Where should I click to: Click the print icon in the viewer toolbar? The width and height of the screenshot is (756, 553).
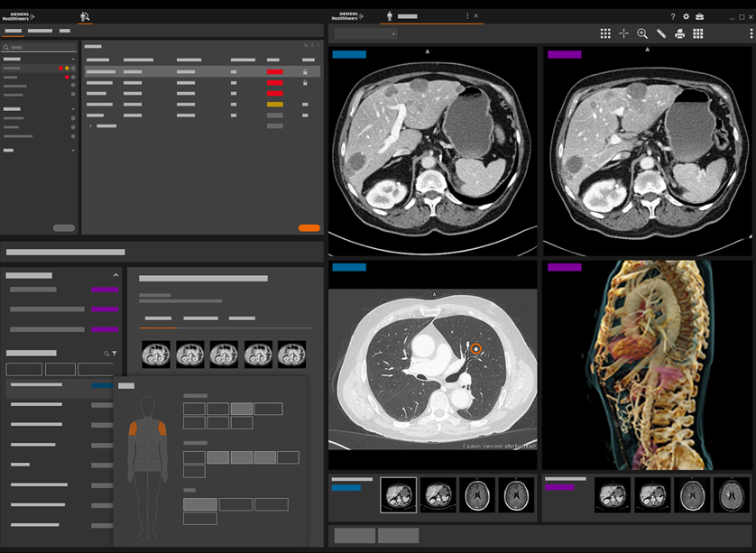coord(679,33)
